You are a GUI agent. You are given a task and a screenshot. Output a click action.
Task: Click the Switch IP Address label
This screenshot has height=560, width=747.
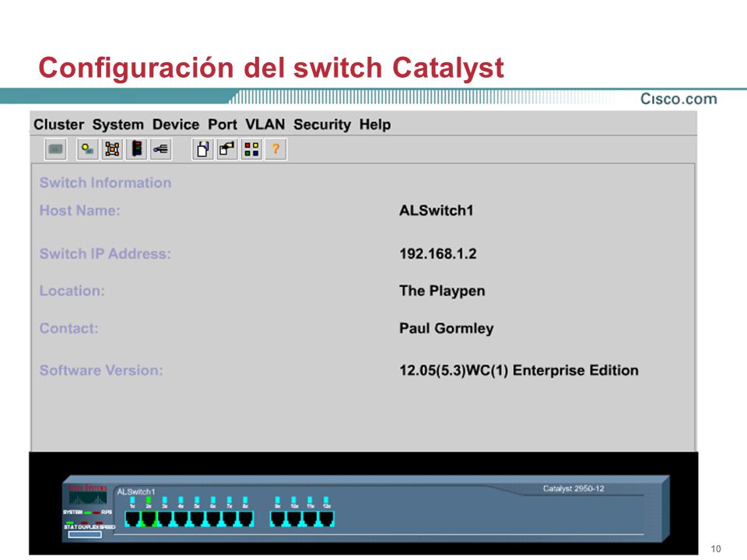point(105,254)
